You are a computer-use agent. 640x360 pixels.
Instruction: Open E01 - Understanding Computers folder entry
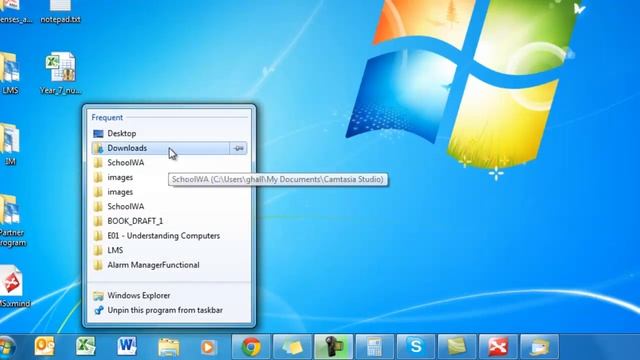pos(169,236)
